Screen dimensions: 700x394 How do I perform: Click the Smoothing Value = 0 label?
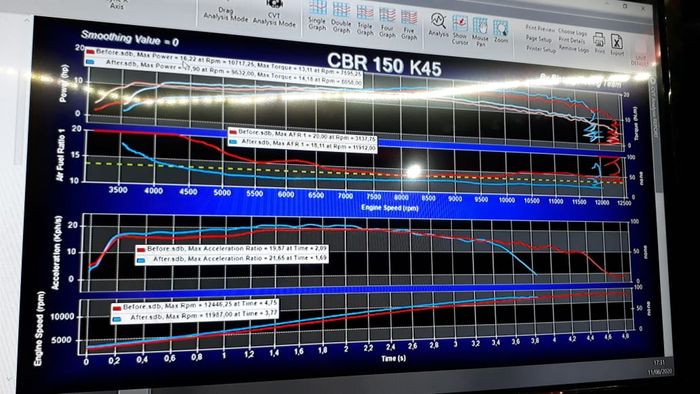point(129,38)
